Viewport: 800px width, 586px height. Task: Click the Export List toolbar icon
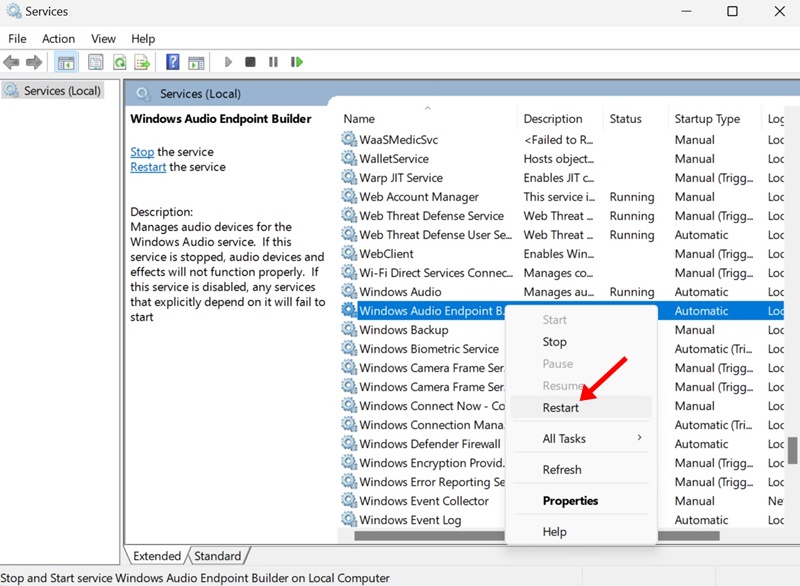[x=142, y=62]
